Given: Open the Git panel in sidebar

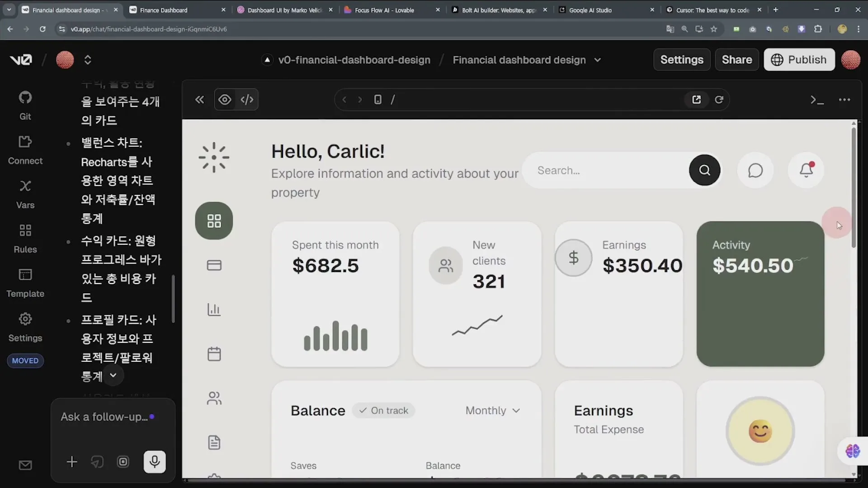Looking at the screenshot, I should 25,105.
